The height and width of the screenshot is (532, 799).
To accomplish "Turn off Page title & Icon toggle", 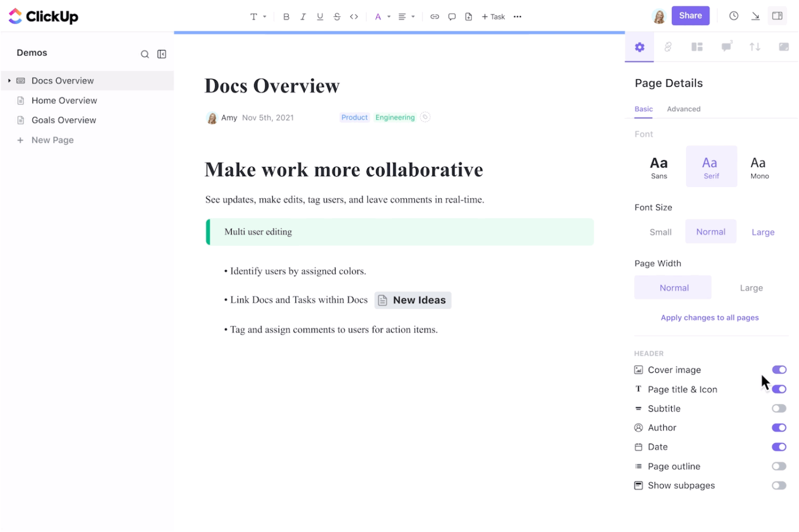I will (x=779, y=389).
